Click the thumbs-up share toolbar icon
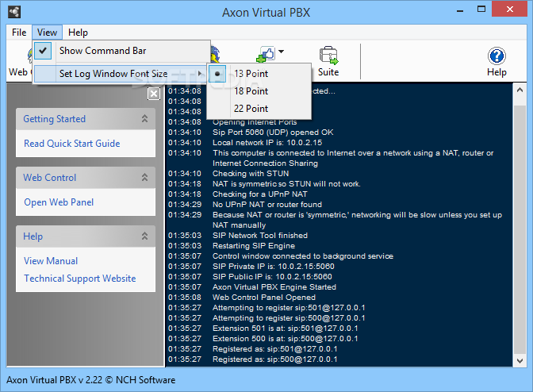This screenshot has height=392, width=533. (x=266, y=55)
